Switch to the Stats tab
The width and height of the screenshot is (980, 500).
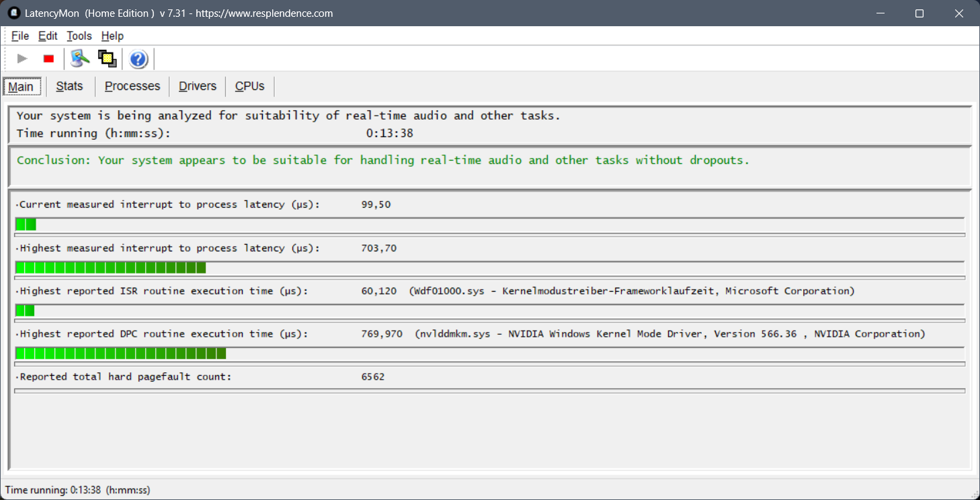coord(70,86)
